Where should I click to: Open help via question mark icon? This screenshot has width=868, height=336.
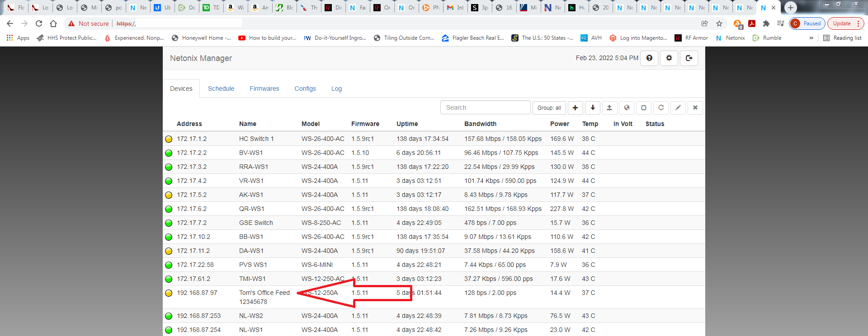click(649, 58)
